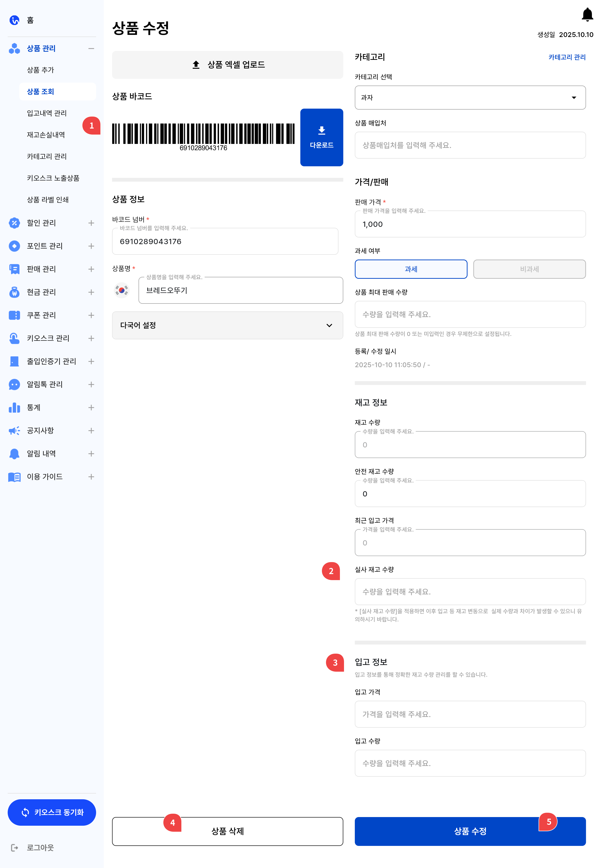Viewport: 602px width, 868px height.
Task: Open the 상품 추가 menu item
Action: click(x=40, y=70)
